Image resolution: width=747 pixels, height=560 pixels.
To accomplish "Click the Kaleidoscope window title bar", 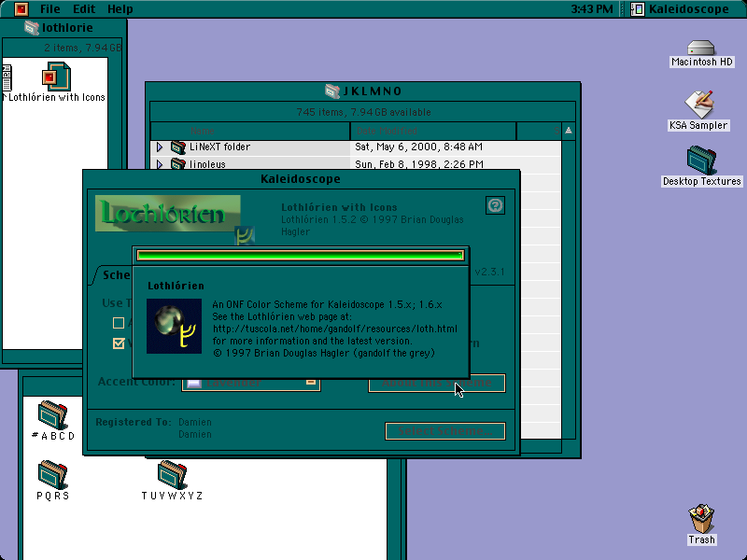I will [x=301, y=179].
